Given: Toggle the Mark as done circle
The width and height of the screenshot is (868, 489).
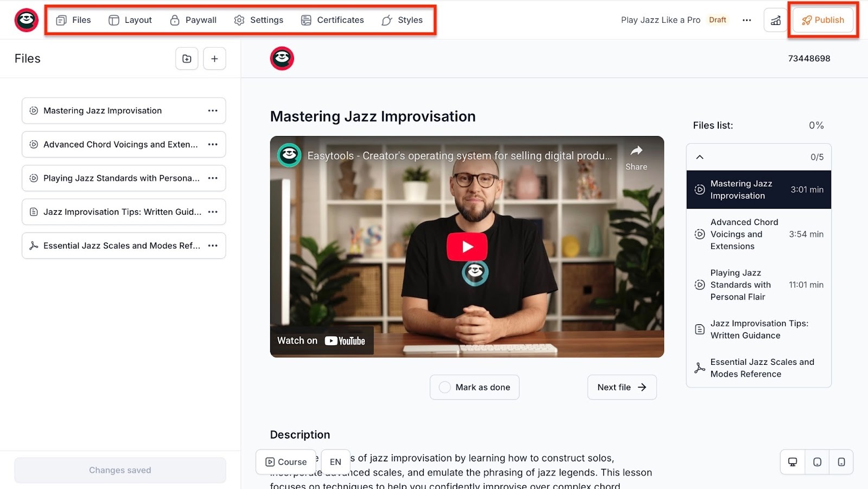Looking at the screenshot, I should pos(445,387).
